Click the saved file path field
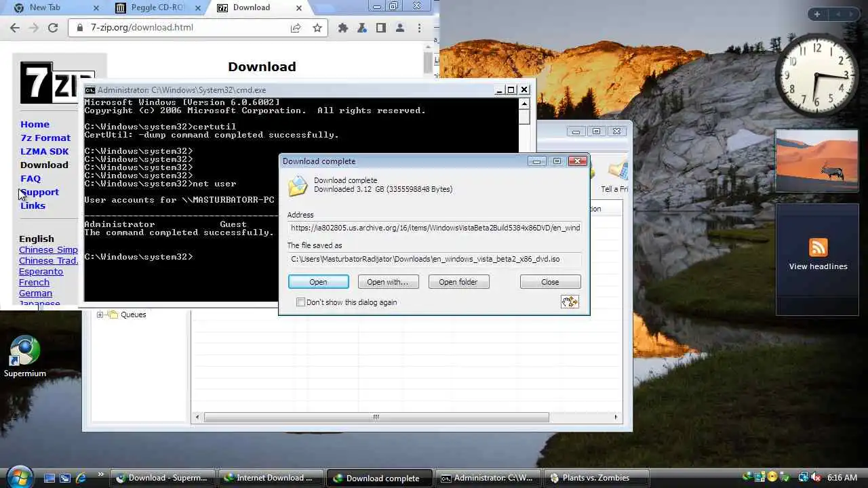The image size is (868, 488). point(434,259)
